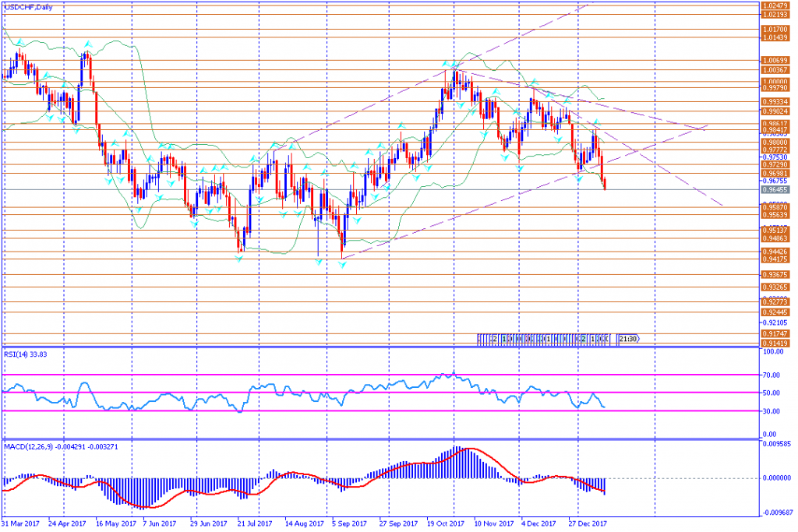The height and width of the screenshot is (532, 798).
Task: Select the 0.93675 price level tag
Action: (775, 274)
